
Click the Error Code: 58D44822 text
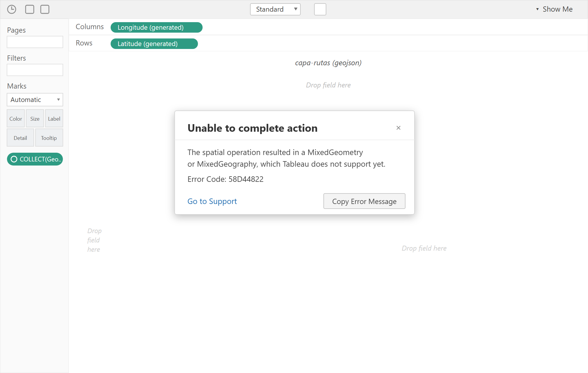click(x=226, y=179)
